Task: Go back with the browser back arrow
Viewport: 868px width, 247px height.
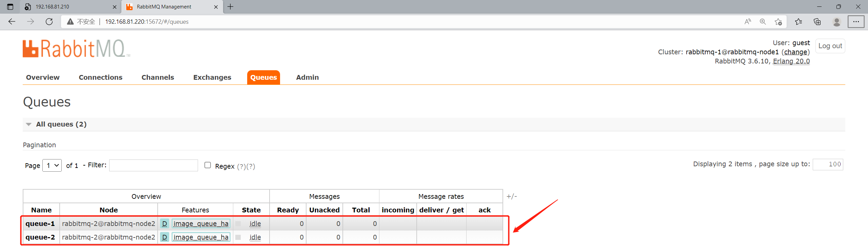Action: (12, 22)
